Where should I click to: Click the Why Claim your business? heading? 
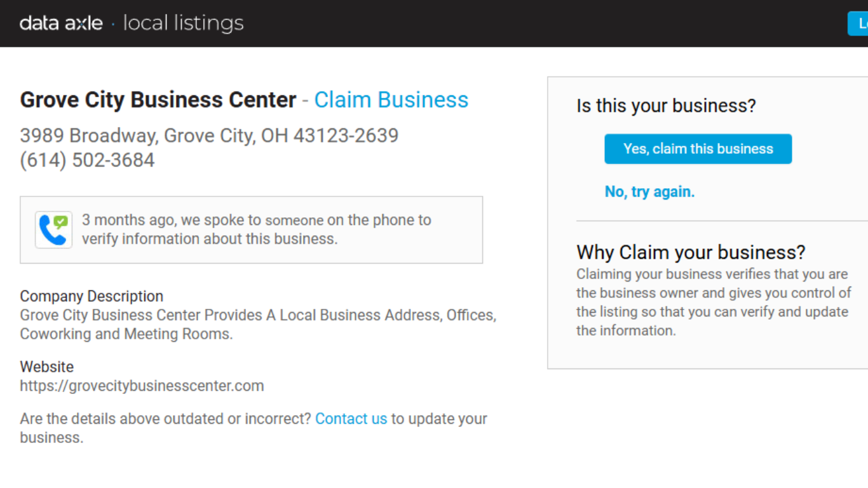(x=691, y=252)
